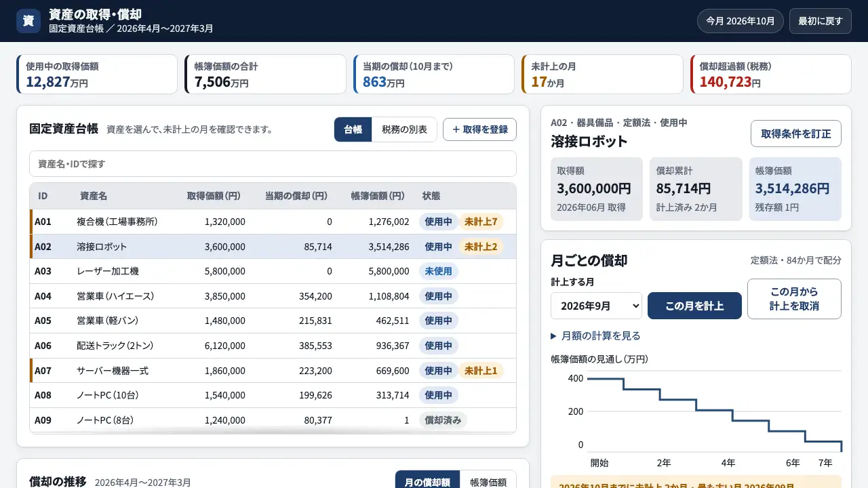Click この月から計上を取消 button
Viewport: 868px width, 488px height.
794,299
